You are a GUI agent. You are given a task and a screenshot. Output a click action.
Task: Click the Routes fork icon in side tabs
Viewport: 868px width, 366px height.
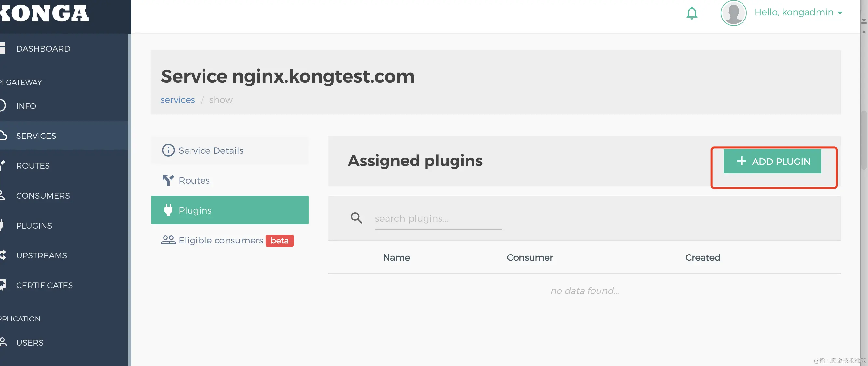coord(168,180)
